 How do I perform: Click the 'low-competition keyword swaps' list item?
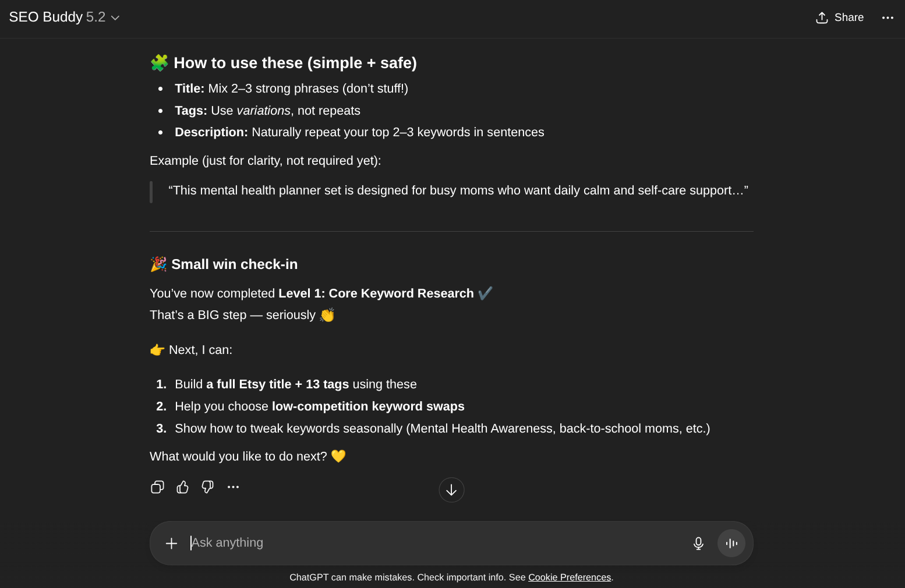click(367, 406)
